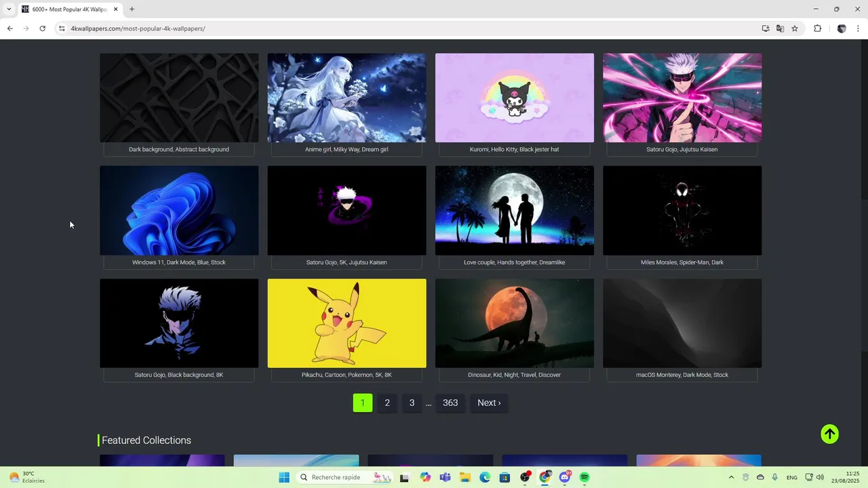This screenshot has height=488, width=868.
Task: Open Anime girl Milky Way wallpaper thumbnail
Action: click(347, 98)
